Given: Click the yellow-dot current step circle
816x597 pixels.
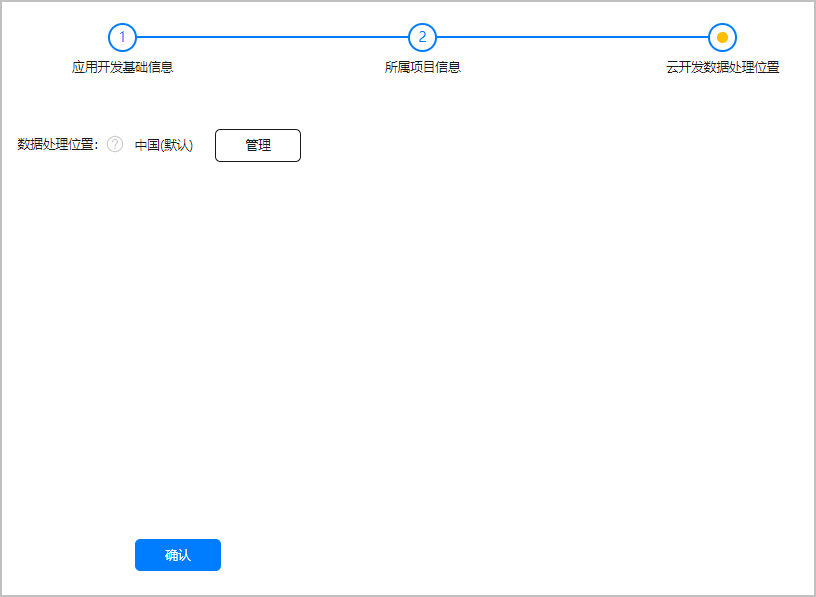Looking at the screenshot, I should tap(722, 37).
